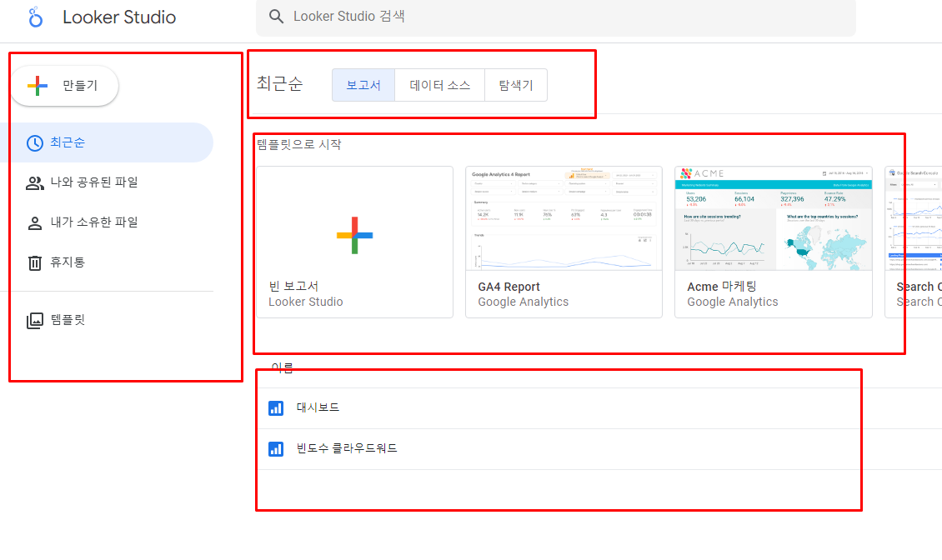942x560 pixels.
Task: Switch to the 데이터 소스 tab
Action: click(440, 85)
